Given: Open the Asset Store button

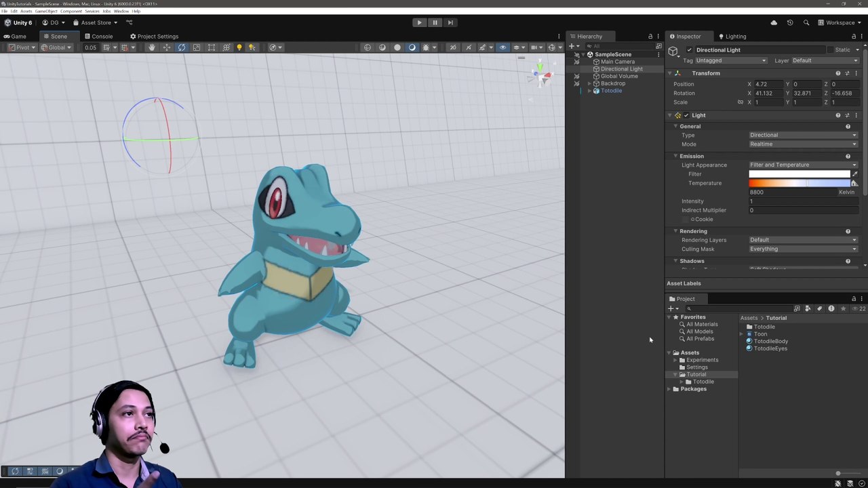Looking at the screenshot, I should click(x=95, y=22).
